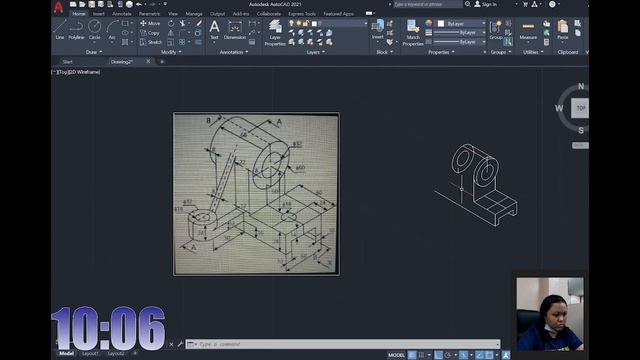The image size is (640, 360).
Task: Click the Text annotation tool
Action: 214,30
